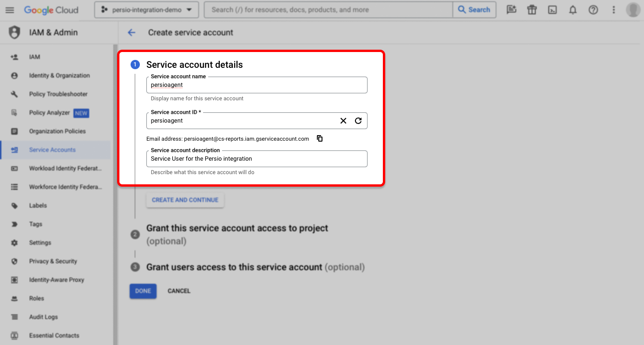644x345 pixels.
Task: Open Audit Logs from the sidebar
Action: [43, 317]
